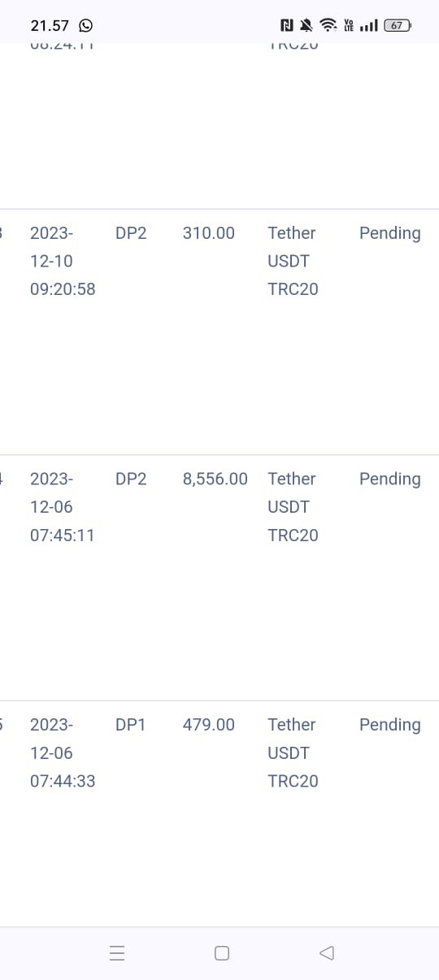This screenshot has width=439, height=980.
Task: Tap the Wi-Fi signal icon in status bar
Action: click(x=328, y=25)
